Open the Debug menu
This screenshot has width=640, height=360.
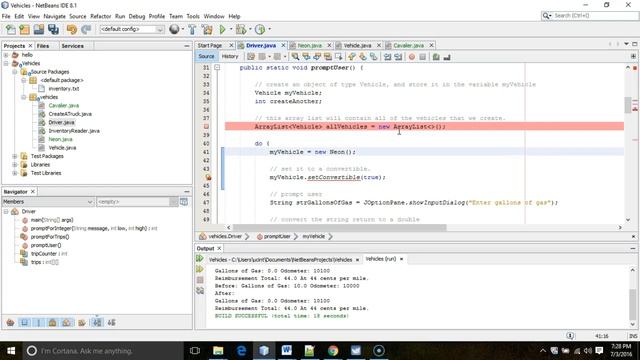pyautogui.click(x=137, y=16)
